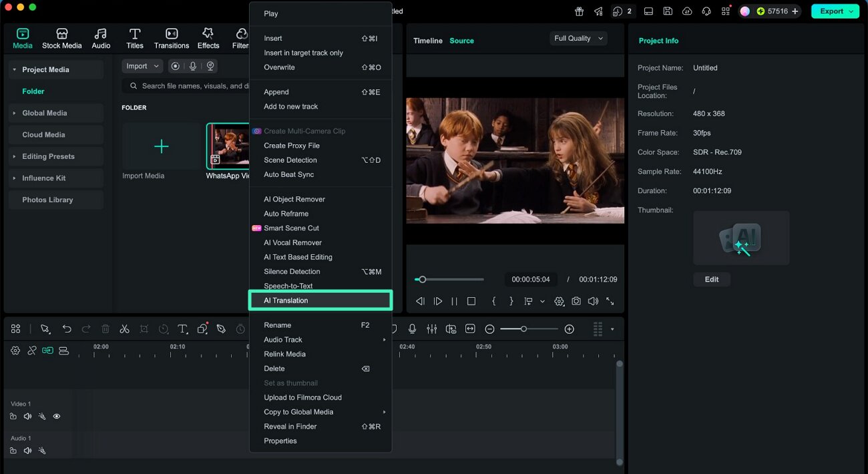This screenshot has height=474, width=868.
Task: Choose Smart Scene Cut option
Action: click(x=320, y=228)
